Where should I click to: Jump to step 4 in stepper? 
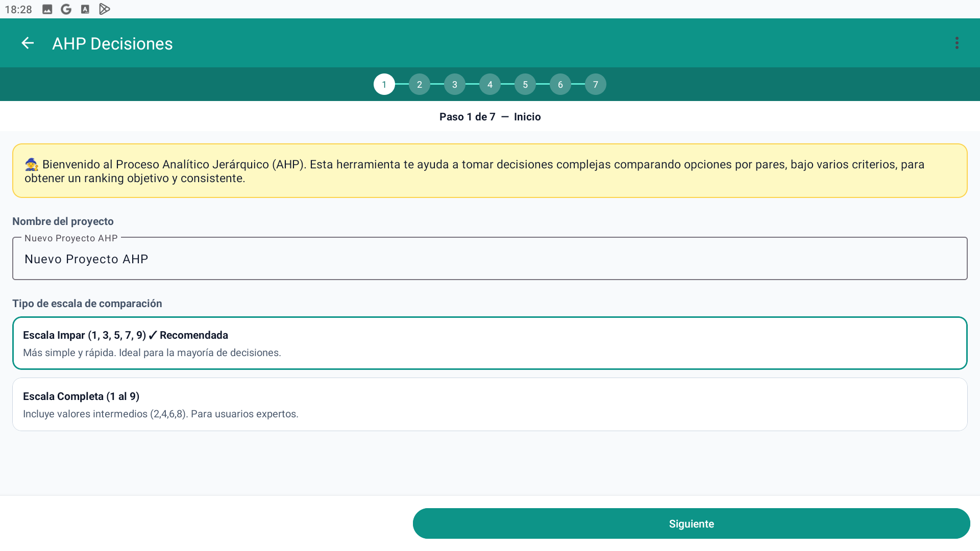[x=490, y=84]
